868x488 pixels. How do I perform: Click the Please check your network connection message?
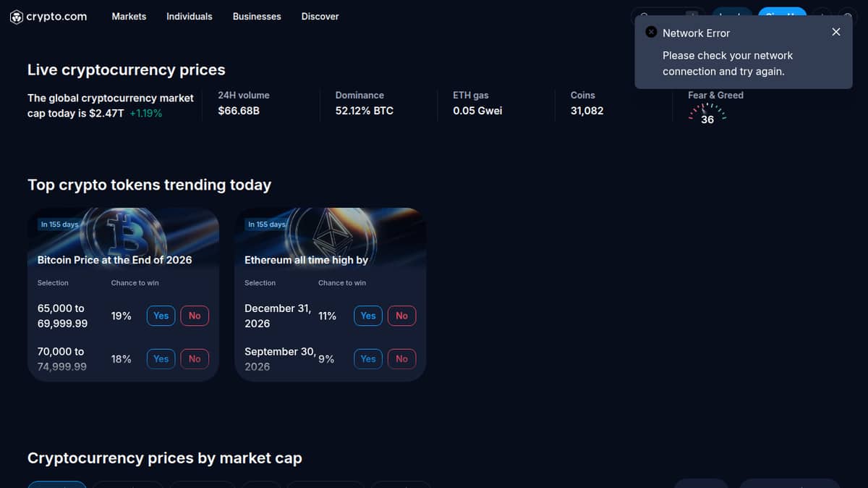728,63
